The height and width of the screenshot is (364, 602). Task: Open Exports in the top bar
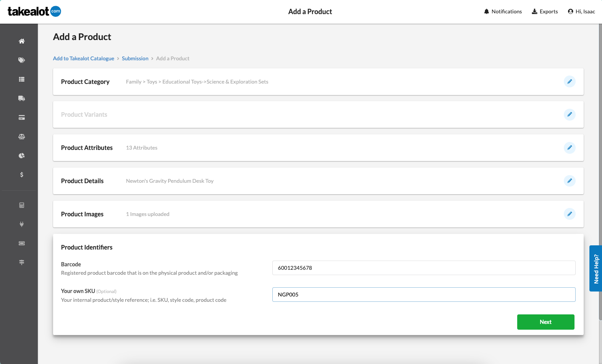click(x=545, y=11)
